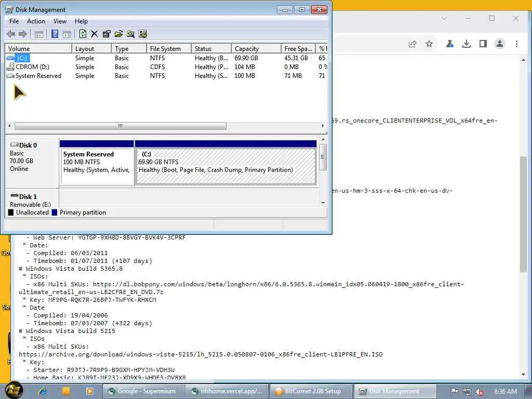Click the browser page vertical scrollbar thumb

[x=524, y=214]
